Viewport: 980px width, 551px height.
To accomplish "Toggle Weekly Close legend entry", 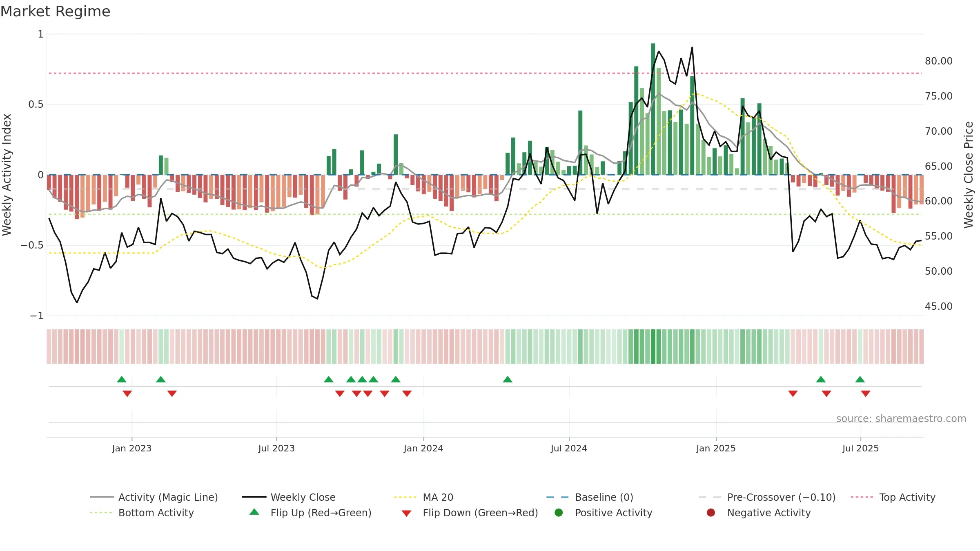I will point(289,497).
